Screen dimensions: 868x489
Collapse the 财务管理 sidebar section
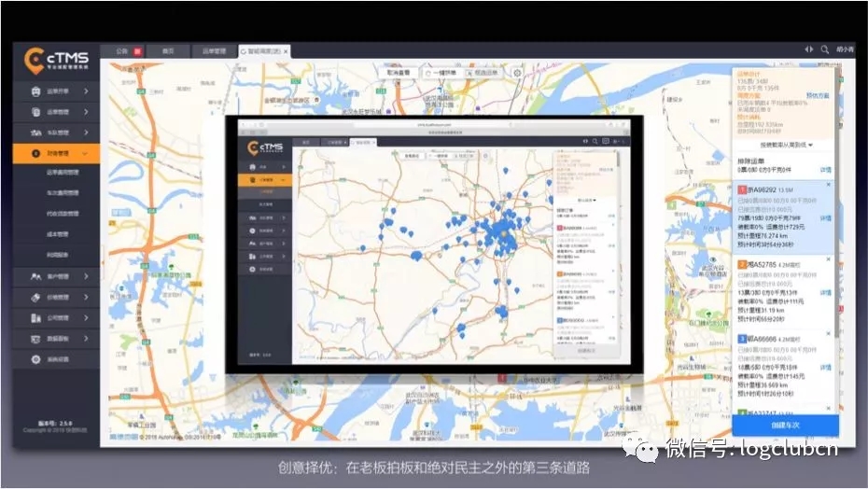86,153
